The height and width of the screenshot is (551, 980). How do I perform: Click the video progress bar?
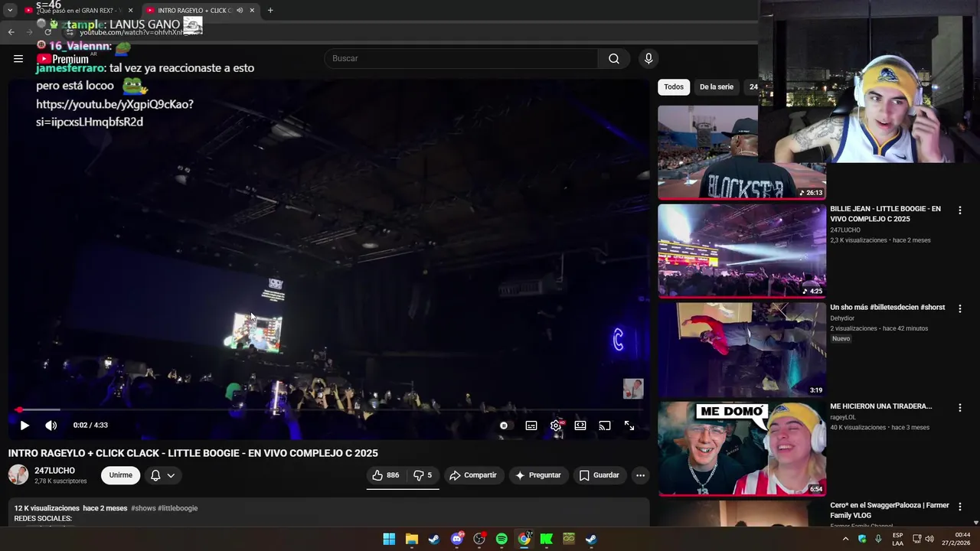pos(329,410)
